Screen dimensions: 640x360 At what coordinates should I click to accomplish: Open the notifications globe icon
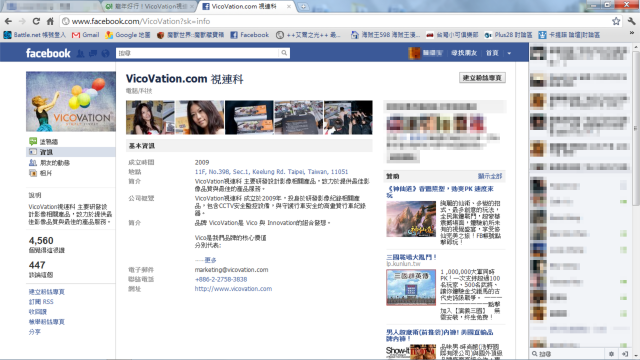point(105,53)
